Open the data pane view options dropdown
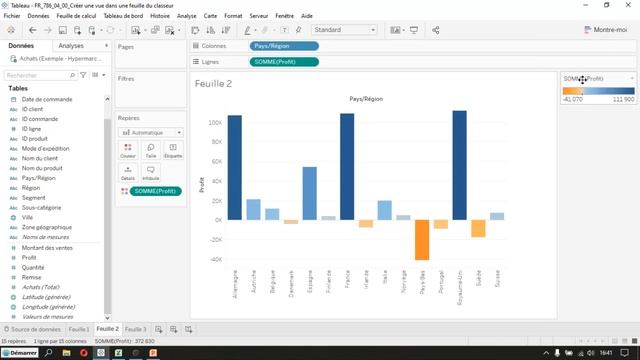Viewport: 640px width, 360px height. pyautogui.click(x=99, y=75)
